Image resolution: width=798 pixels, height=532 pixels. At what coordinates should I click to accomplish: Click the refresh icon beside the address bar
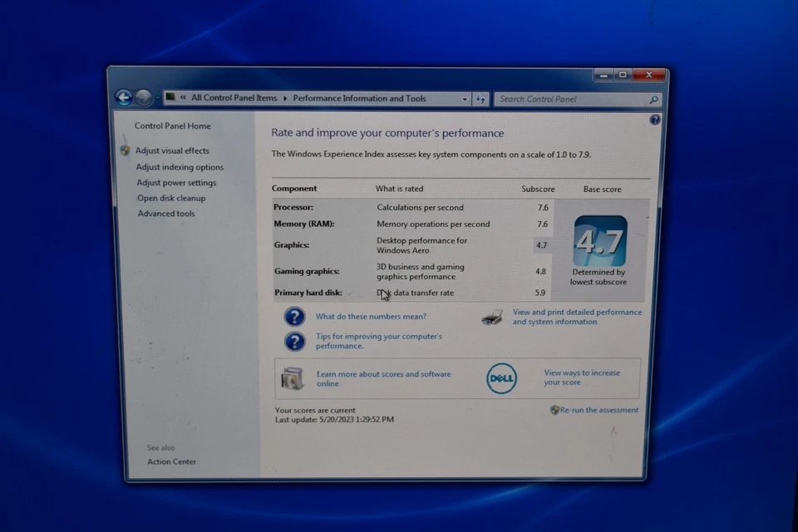(x=480, y=98)
